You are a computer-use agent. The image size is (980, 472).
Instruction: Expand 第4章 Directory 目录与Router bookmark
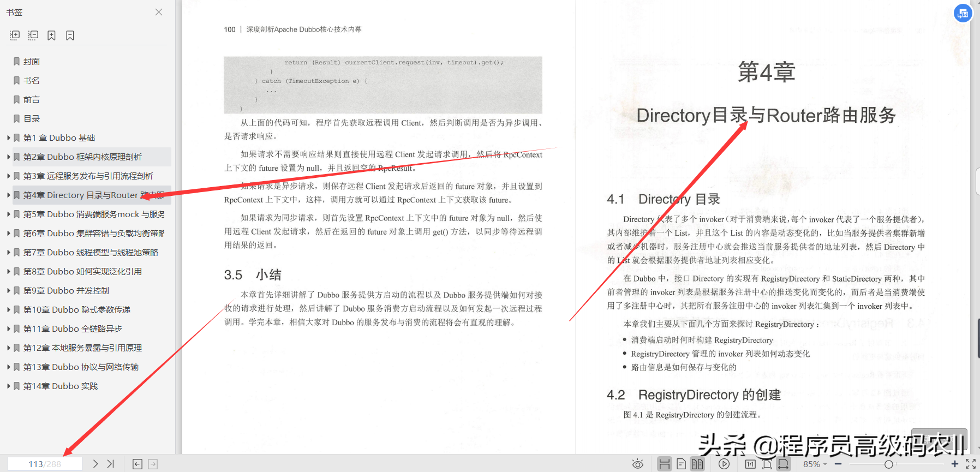coord(8,195)
